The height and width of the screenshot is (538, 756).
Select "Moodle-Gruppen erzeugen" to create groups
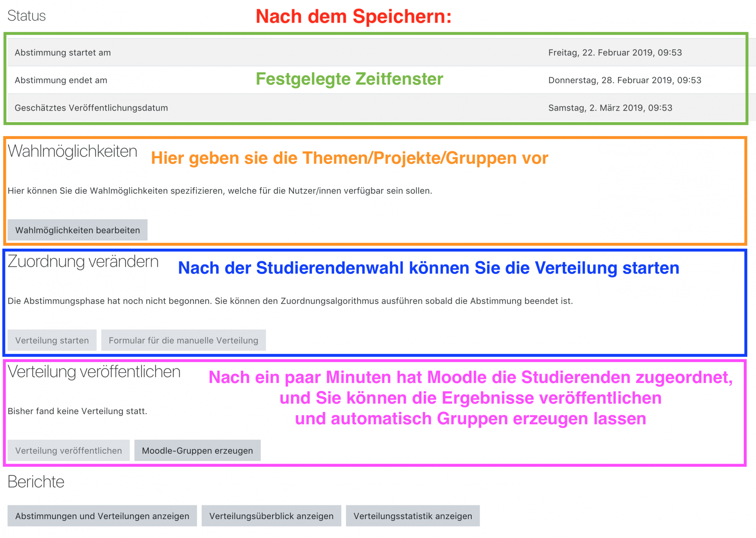(x=197, y=450)
